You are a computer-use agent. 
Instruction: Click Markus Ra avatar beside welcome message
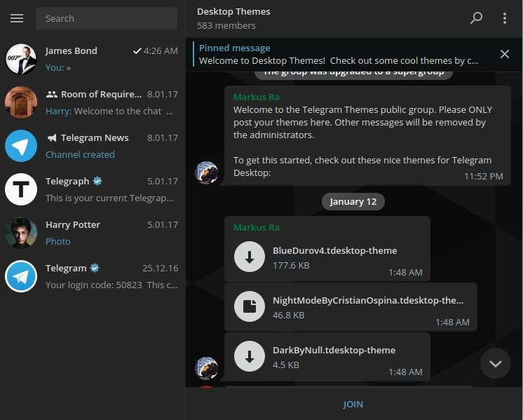[x=206, y=172]
